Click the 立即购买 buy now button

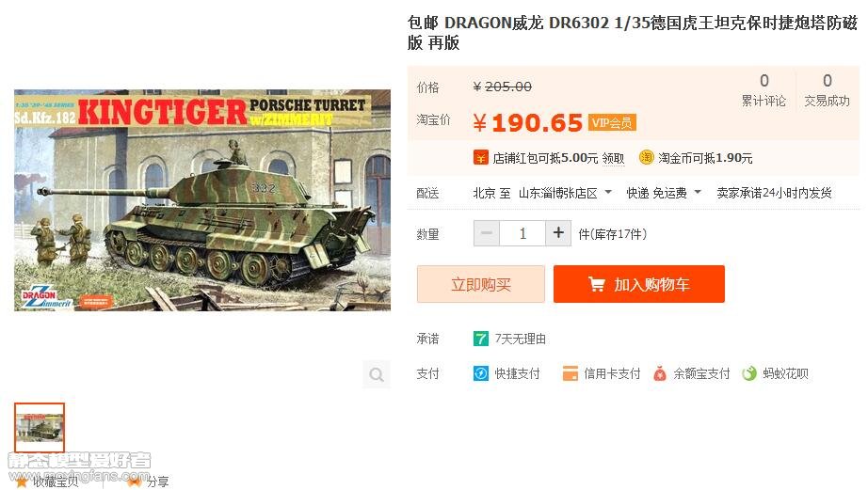click(x=480, y=284)
